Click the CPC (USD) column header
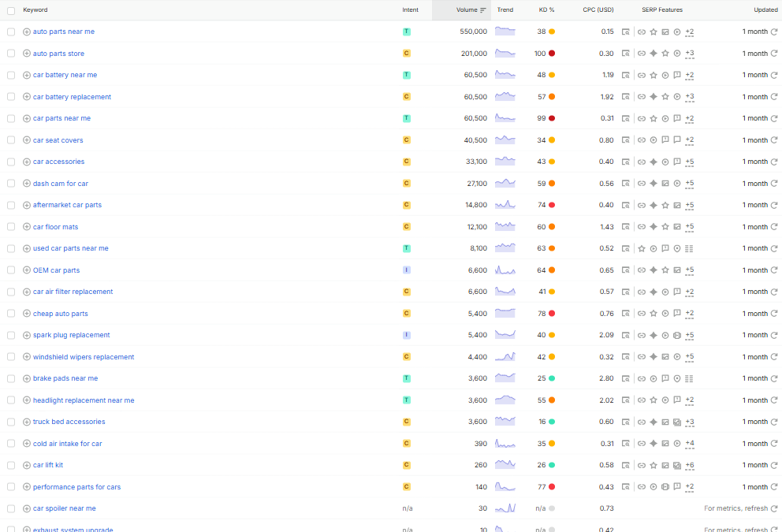The width and height of the screenshot is (782, 532). pyautogui.click(x=598, y=10)
